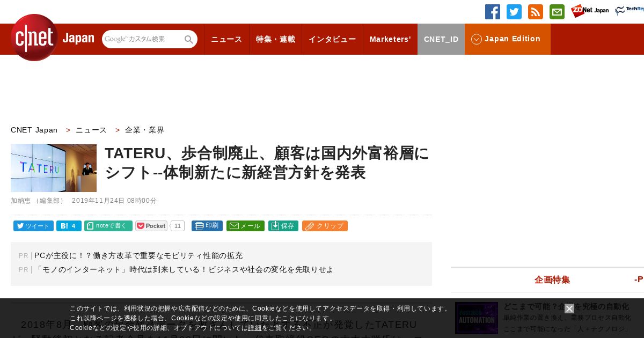Click the article headline TATERU、歩合制廃止

[267, 163]
